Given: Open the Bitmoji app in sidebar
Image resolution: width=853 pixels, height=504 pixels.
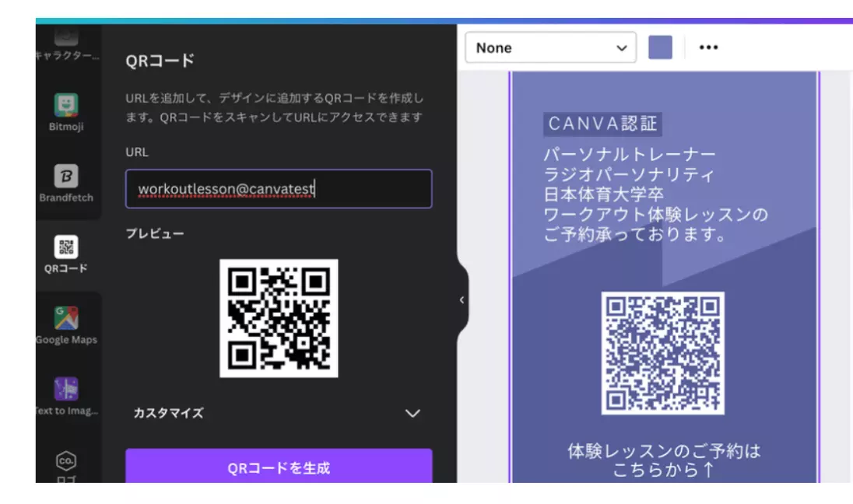Looking at the screenshot, I should point(66,113).
